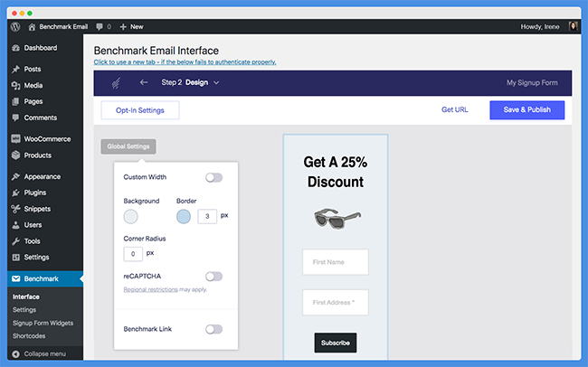The width and height of the screenshot is (588, 367).
Task: Open the WooCommerce menu item
Action: [x=45, y=139]
